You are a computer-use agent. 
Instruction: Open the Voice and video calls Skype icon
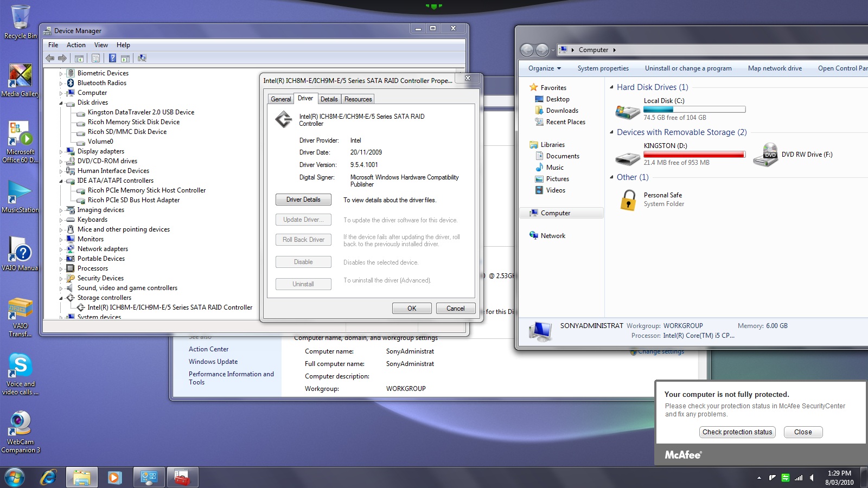coord(20,374)
